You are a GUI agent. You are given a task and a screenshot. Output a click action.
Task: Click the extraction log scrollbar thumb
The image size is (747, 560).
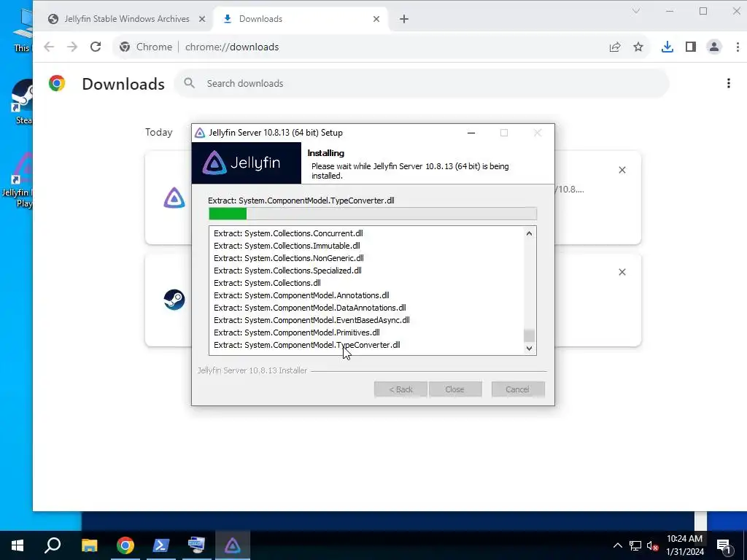pos(529,335)
